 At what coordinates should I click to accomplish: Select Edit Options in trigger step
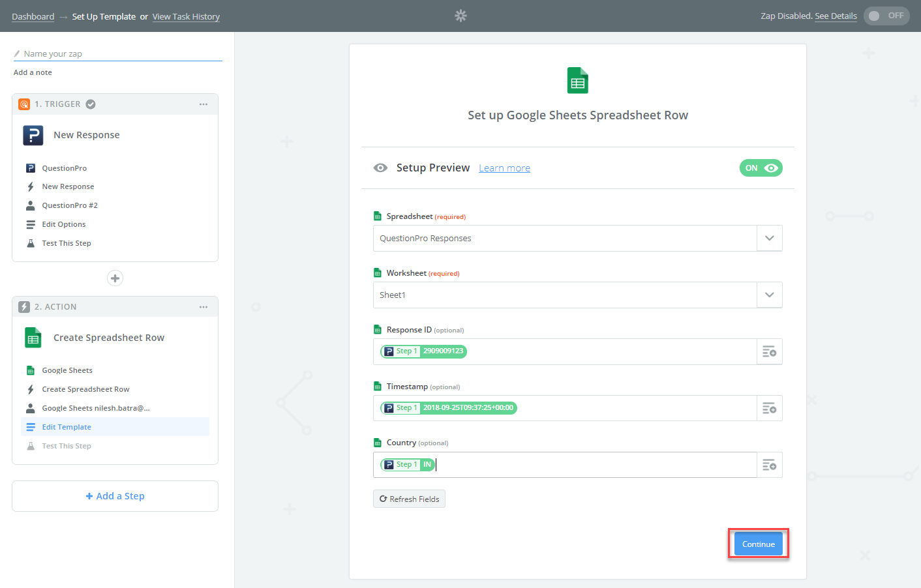64,224
